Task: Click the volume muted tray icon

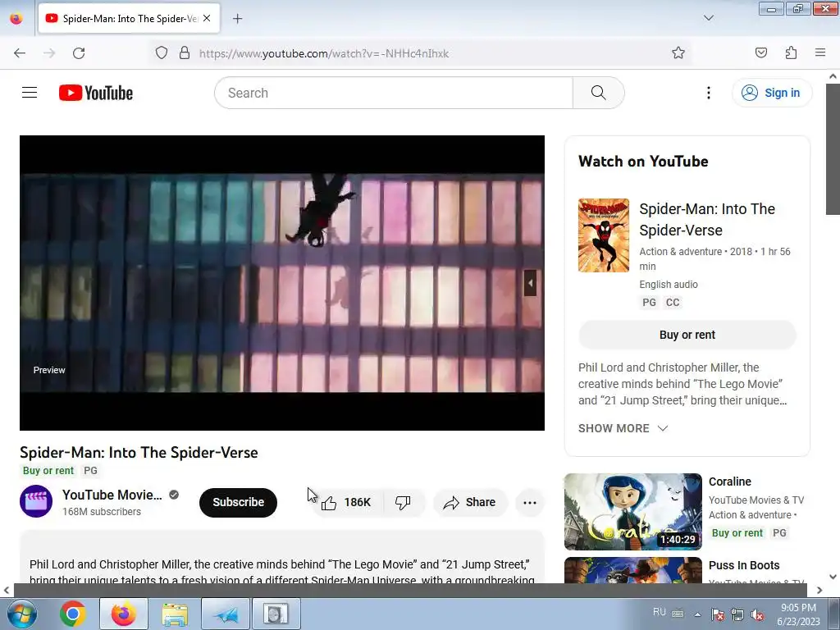Action: click(757, 614)
